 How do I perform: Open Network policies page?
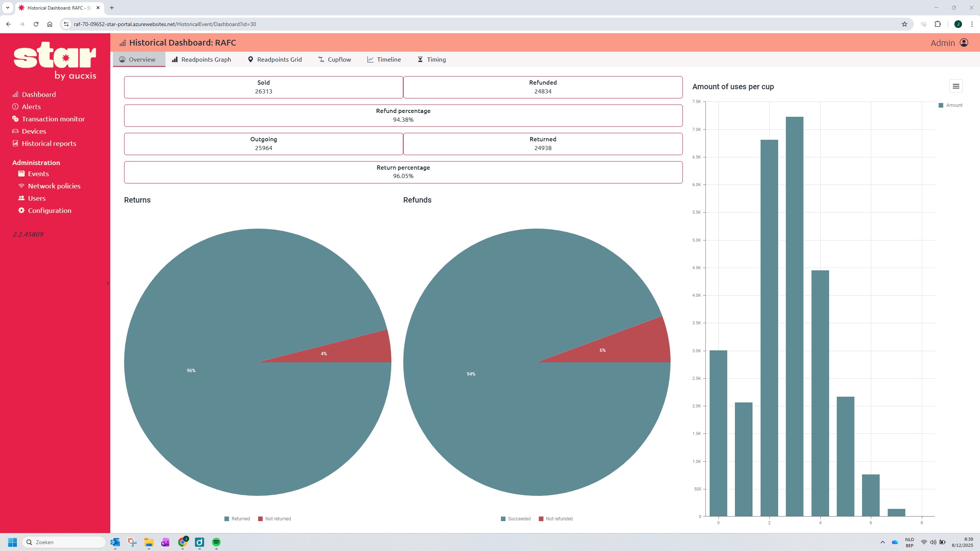49,186
